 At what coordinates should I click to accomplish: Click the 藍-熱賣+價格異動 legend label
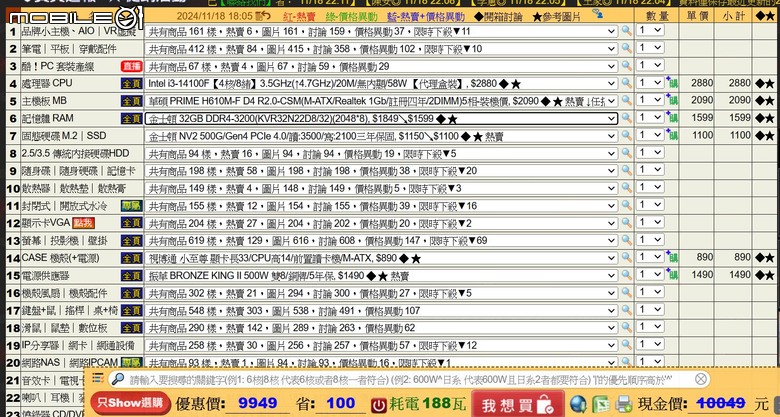click(x=426, y=16)
